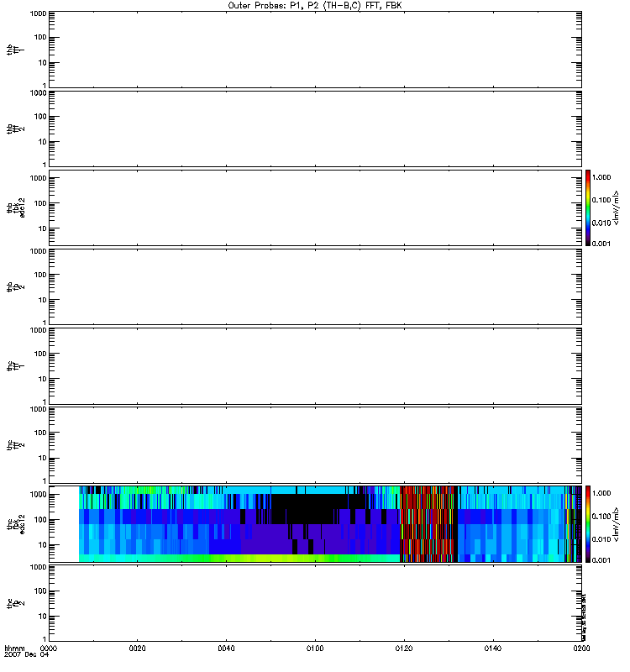Click the 'thb fff 1' panel label
The height and width of the screenshot is (672, 630).
(15, 50)
